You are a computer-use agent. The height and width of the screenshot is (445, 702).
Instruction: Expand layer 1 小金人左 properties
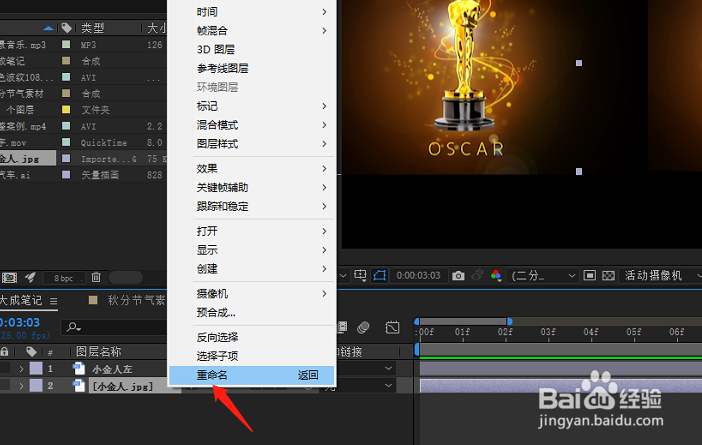(x=21, y=369)
